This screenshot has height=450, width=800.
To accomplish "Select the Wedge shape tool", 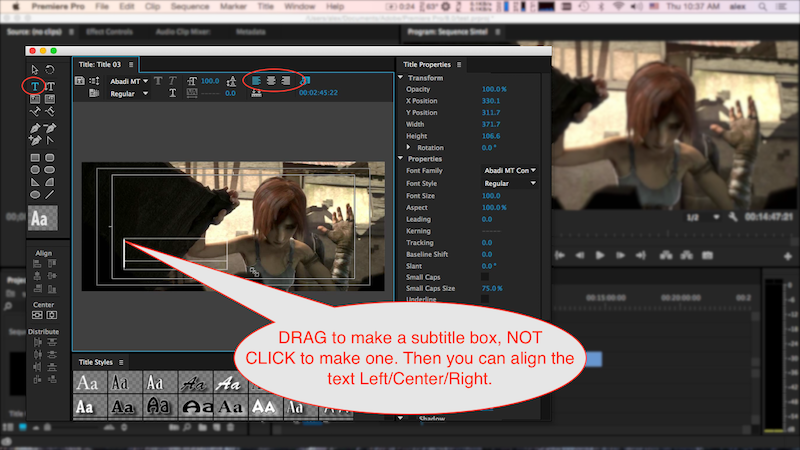I will point(35,182).
